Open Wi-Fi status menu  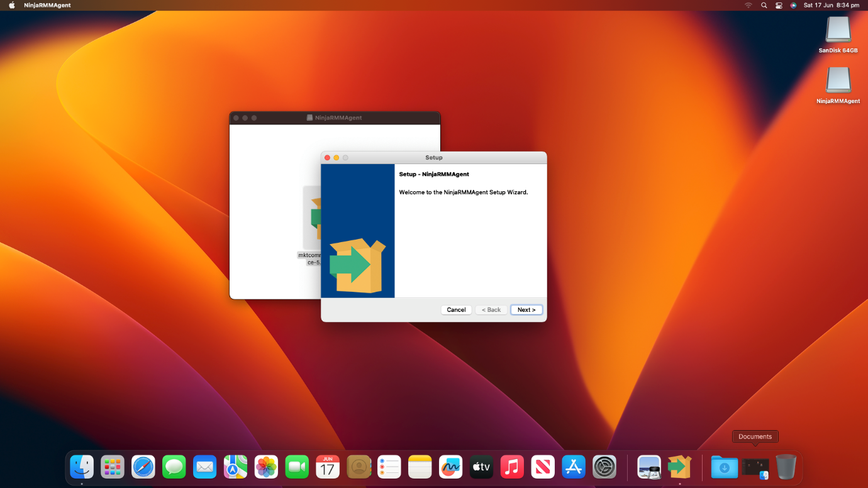[x=748, y=5]
